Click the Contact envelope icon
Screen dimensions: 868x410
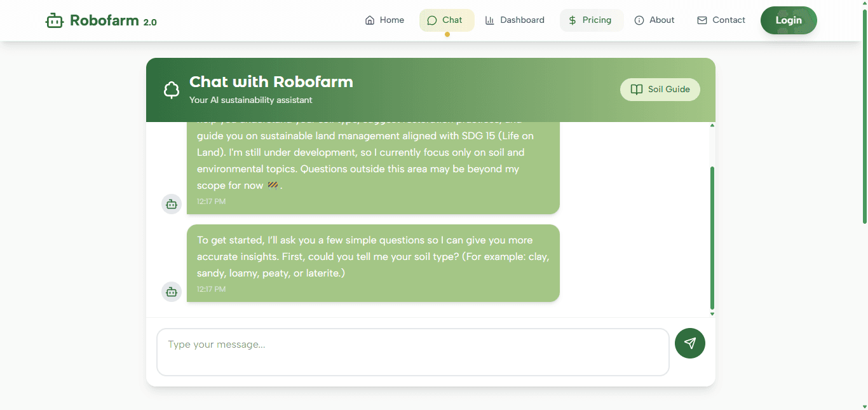702,20
